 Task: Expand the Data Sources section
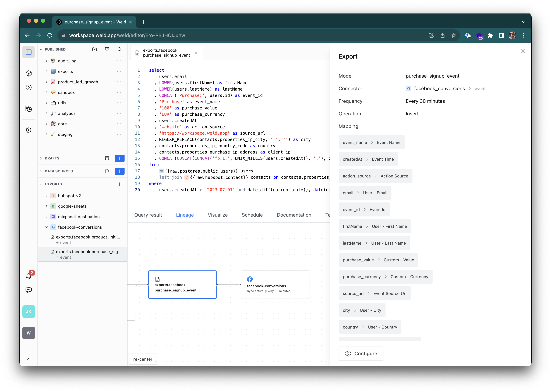point(41,171)
